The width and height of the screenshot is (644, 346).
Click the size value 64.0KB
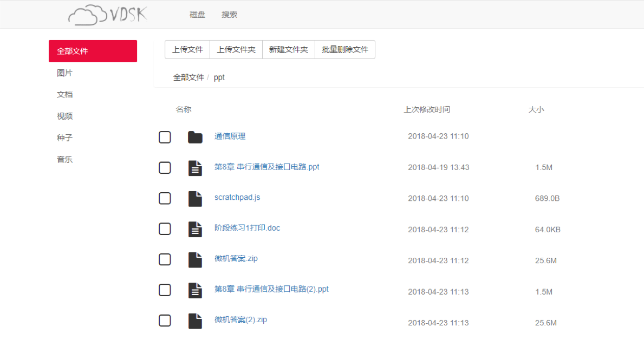coord(548,230)
